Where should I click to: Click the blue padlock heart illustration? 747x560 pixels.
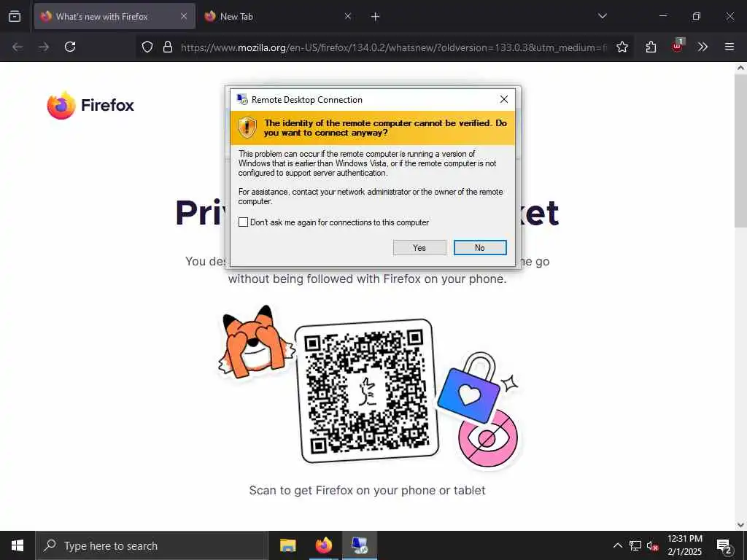click(x=470, y=388)
